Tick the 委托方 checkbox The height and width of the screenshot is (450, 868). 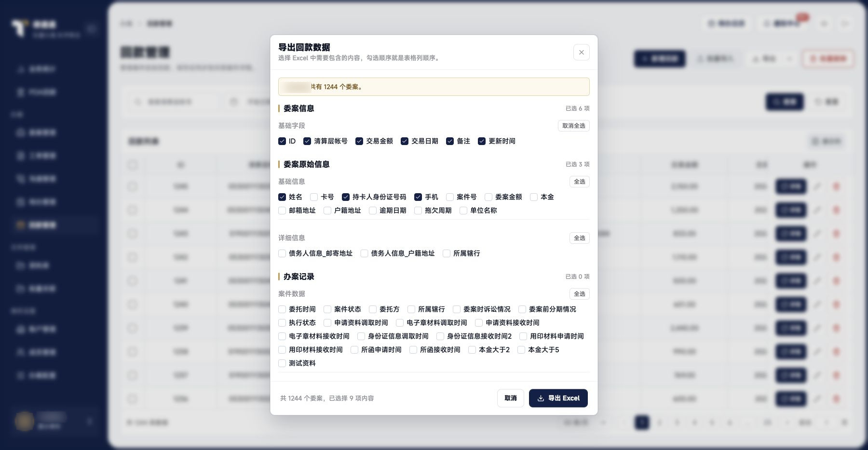(x=373, y=309)
